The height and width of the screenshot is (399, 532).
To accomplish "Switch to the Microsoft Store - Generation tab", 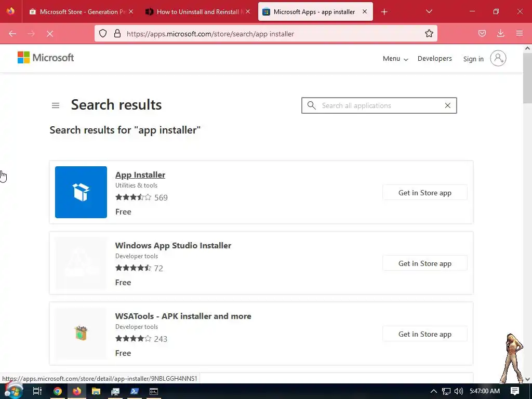I will 81,11.
